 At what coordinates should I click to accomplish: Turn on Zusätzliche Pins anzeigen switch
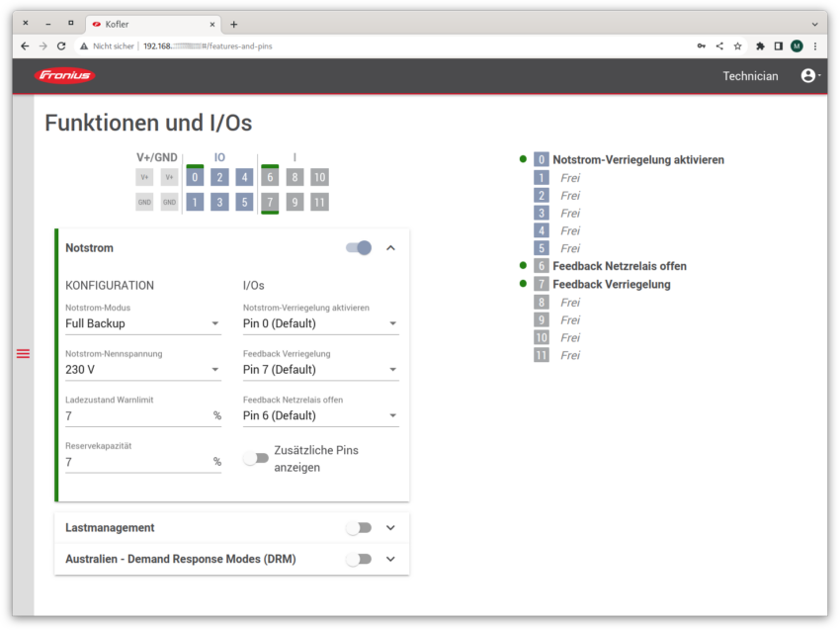tap(256, 458)
